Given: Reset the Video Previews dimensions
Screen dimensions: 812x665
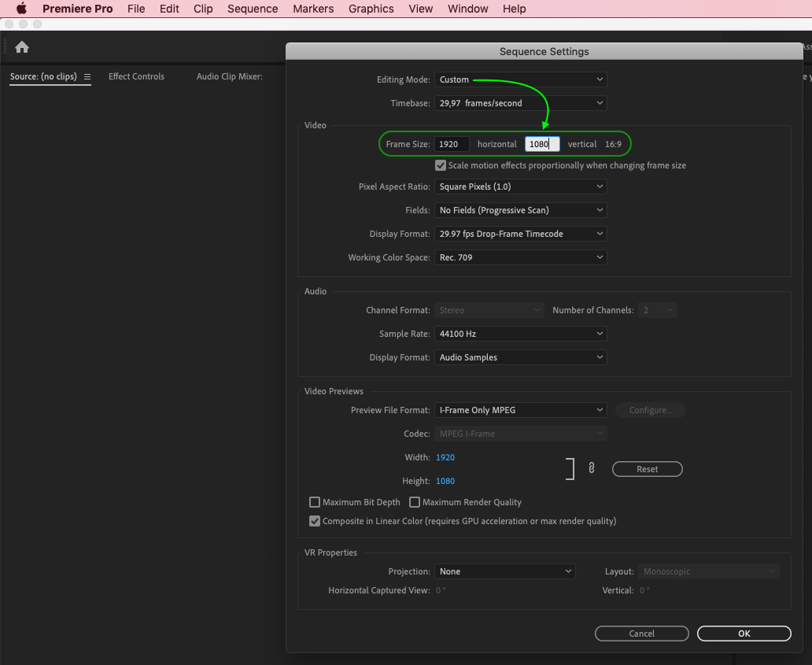Looking at the screenshot, I should 647,469.
